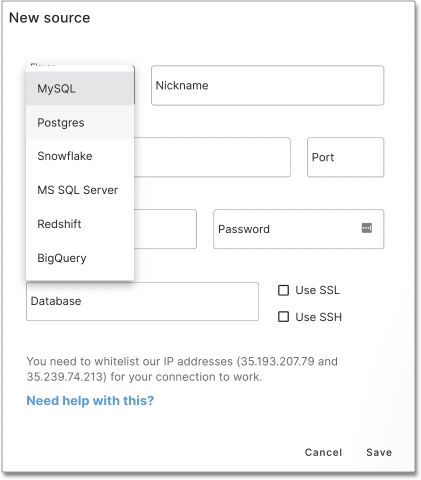Click the Nickname input field

pos(267,86)
